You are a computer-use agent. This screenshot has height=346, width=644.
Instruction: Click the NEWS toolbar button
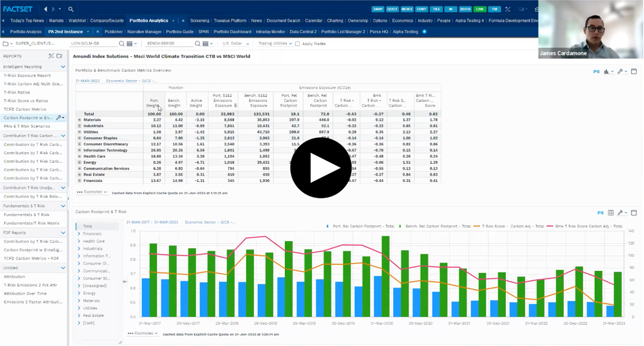(406, 9)
